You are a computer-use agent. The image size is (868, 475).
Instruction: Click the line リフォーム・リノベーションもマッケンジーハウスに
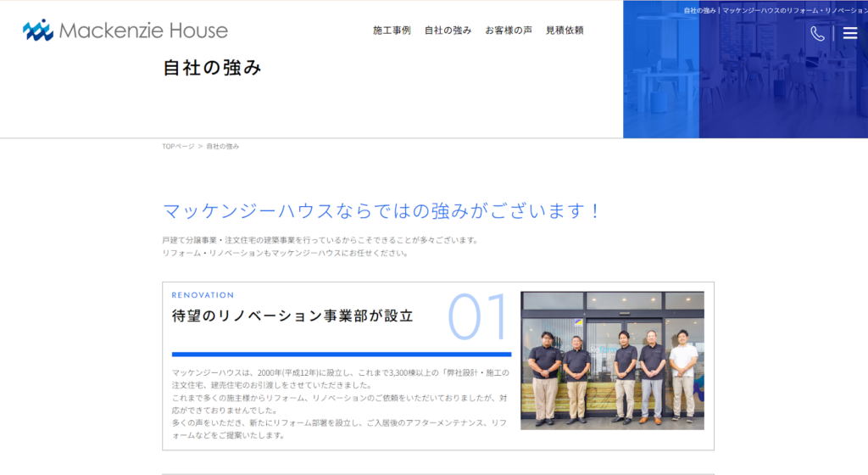285,253
